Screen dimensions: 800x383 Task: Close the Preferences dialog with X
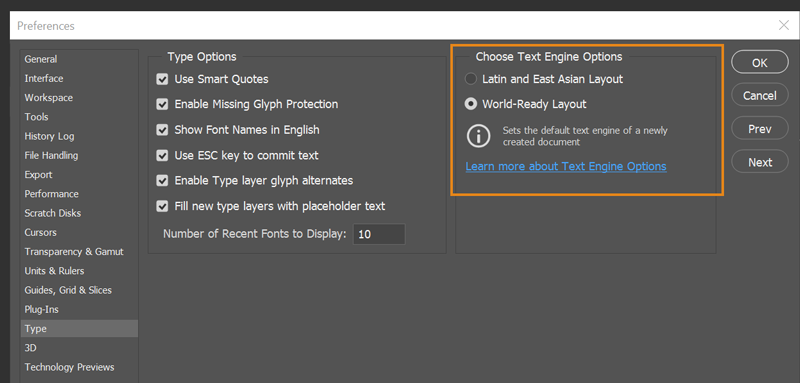point(784,25)
